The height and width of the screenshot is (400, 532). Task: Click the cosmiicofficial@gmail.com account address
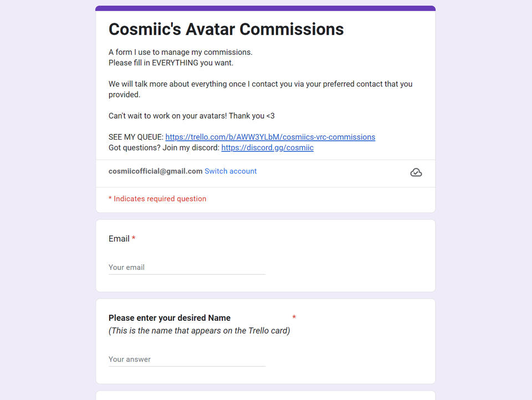(155, 171)
